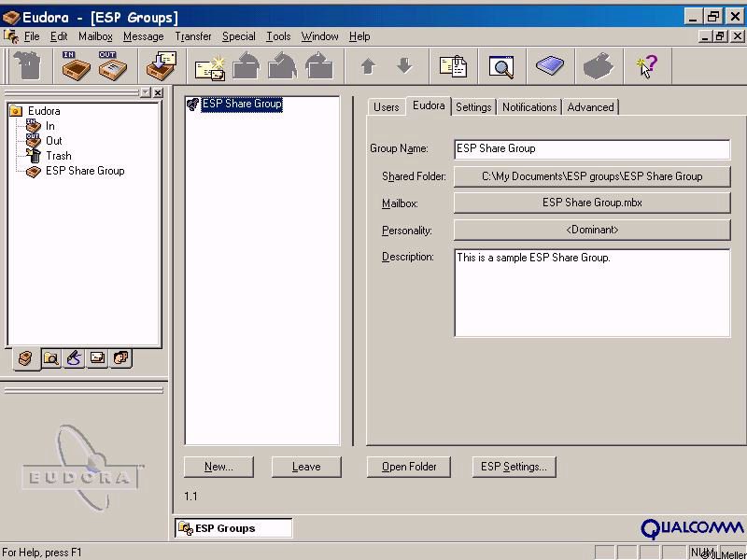The height and width of the screenshot is (560, 747).
Task: Click the NUM indicator in the status bar
Action: click(702, 553)
